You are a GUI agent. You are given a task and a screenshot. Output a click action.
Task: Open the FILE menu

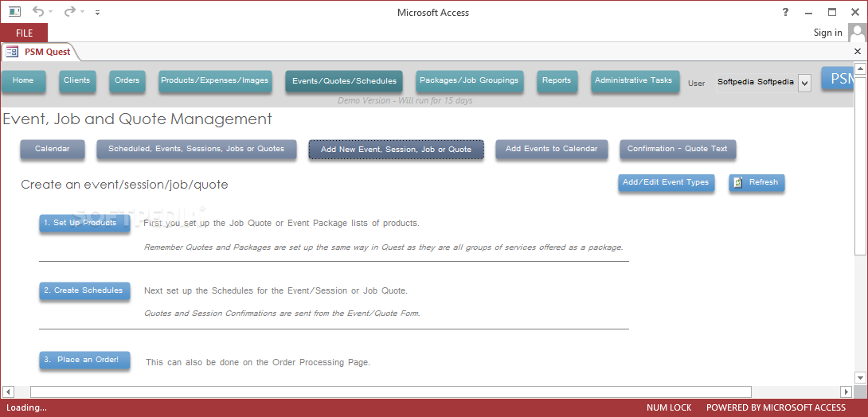(x=25, y=33)
